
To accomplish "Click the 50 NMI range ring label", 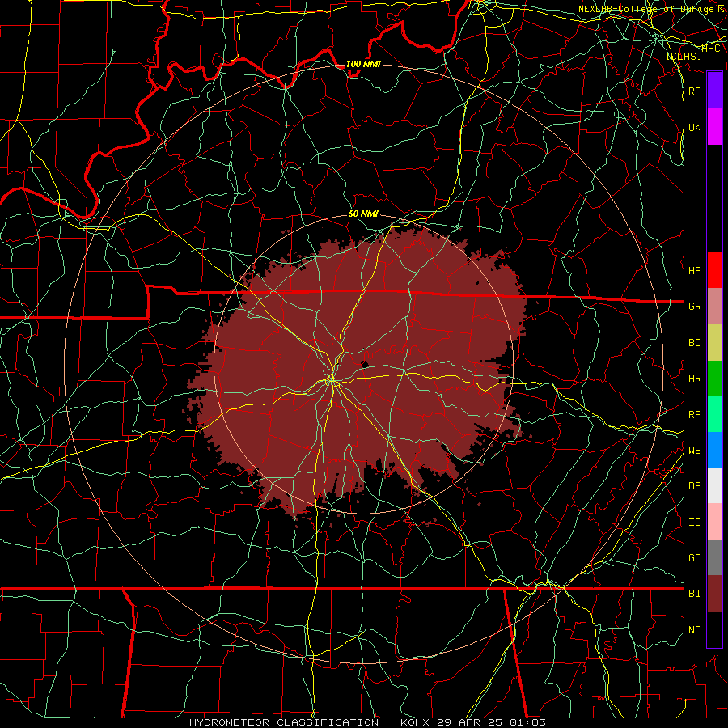I will click(363, 214).
